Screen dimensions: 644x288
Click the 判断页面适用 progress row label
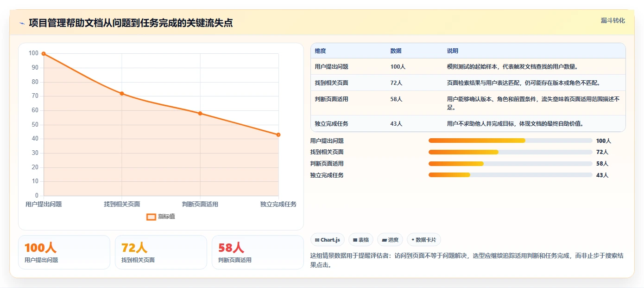click(327, 164)
